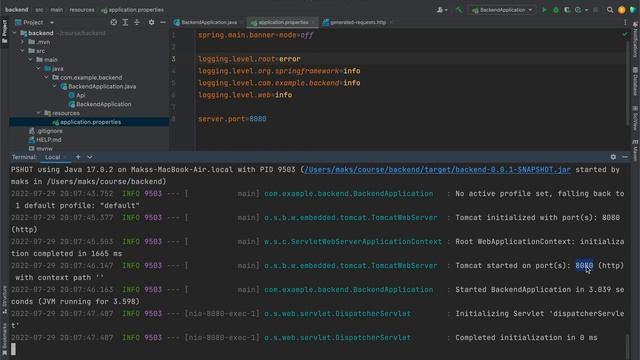Add a new terminal session tab
The height and width of the screenshot is (360, 640).
click(x=78, y=157)
